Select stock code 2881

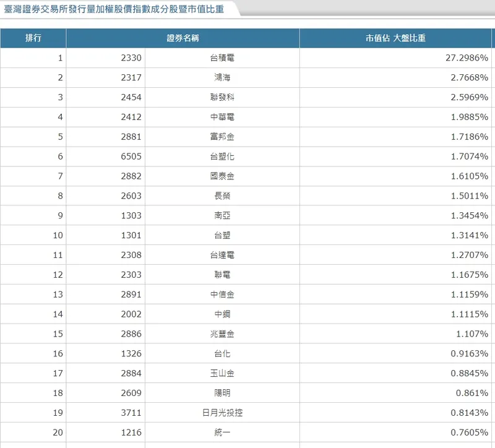pos(131,137)
